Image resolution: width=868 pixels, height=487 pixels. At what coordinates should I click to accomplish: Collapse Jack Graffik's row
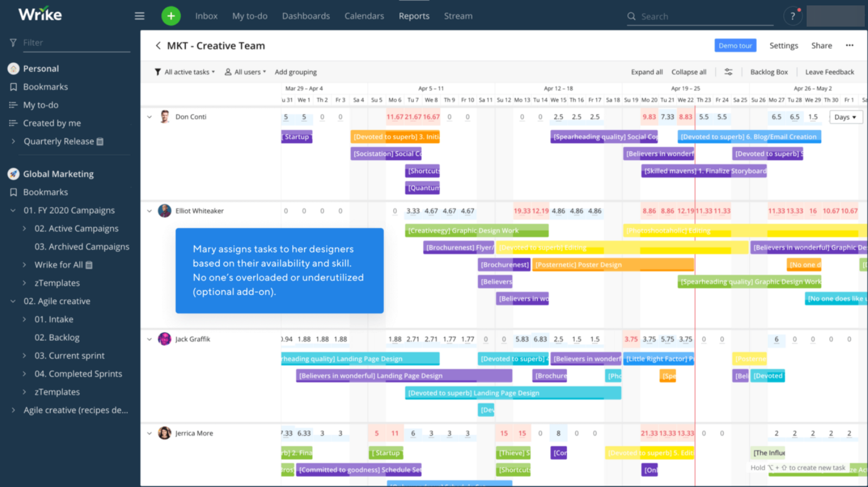pyautogui.click(x=149, y=339)
